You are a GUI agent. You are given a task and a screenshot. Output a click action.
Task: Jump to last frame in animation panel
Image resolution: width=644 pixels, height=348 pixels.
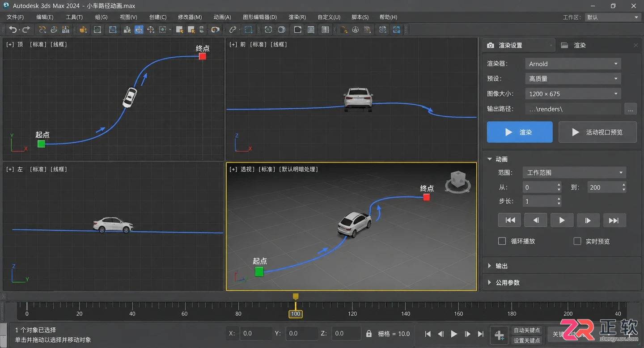[x=614, y=220]
